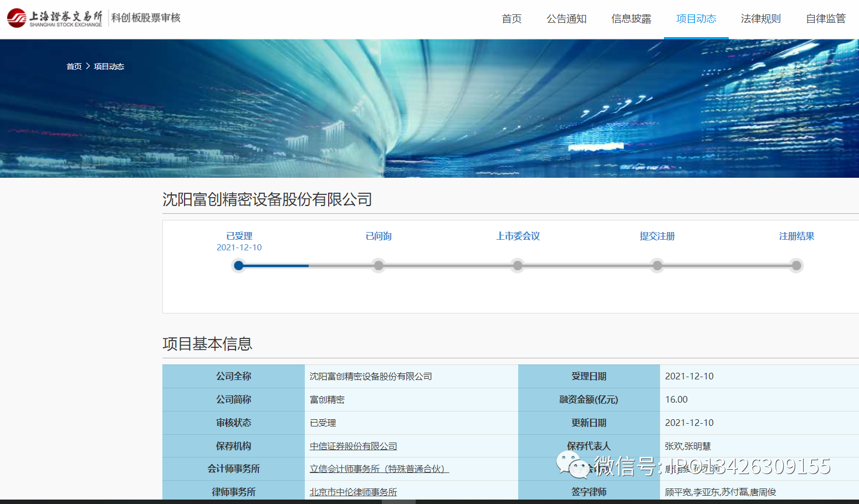The image size is (859, 504).
Task: Click the 已受理 timeline marker dot
Action: (x=239, y=266)
